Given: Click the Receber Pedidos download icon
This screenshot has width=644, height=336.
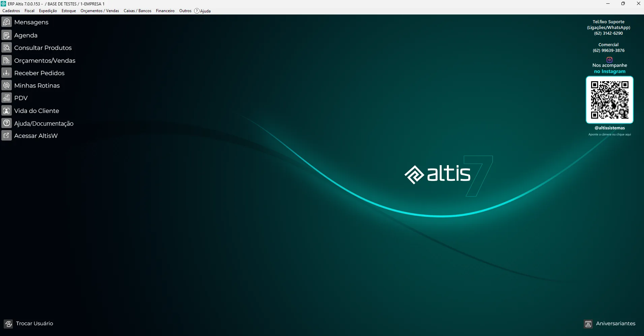Looking at the screenshot, I should pyautogui.click(x=6, y=73).
